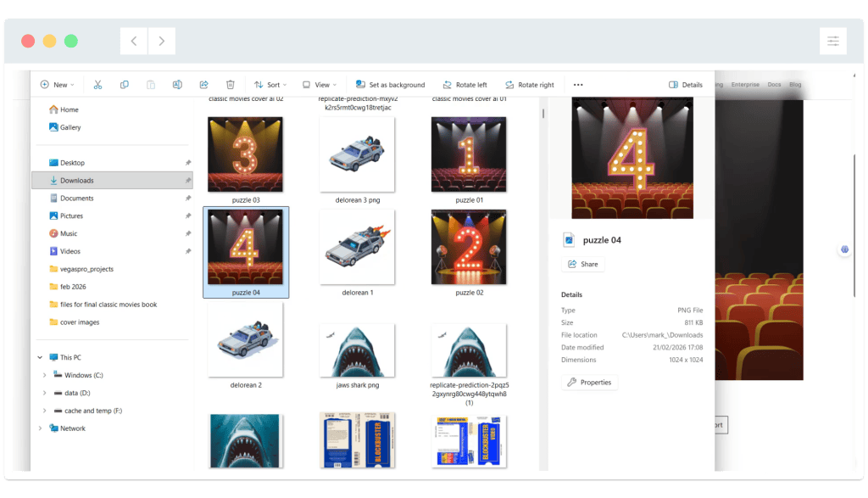
Task: Click Docs link in background webpage
Action: pos(774,85)
